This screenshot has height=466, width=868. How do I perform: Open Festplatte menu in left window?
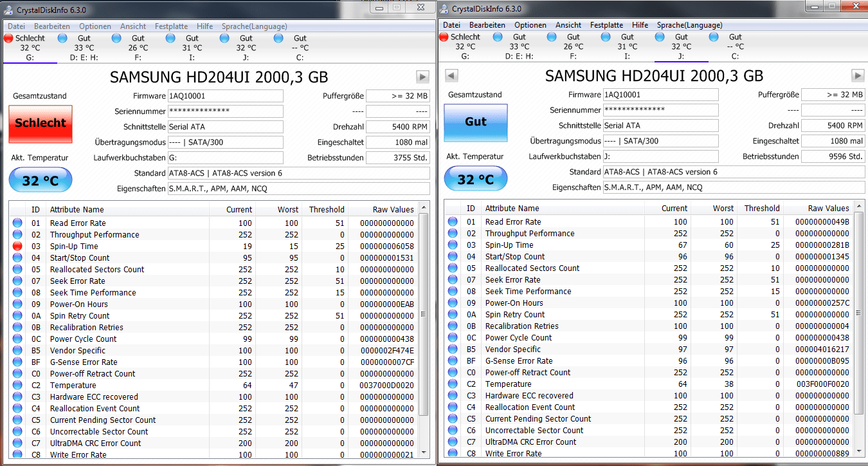171,26
